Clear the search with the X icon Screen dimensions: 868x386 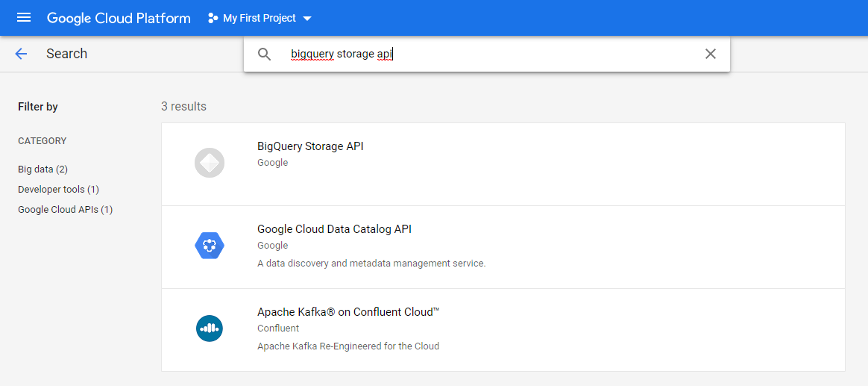point(710,54)
